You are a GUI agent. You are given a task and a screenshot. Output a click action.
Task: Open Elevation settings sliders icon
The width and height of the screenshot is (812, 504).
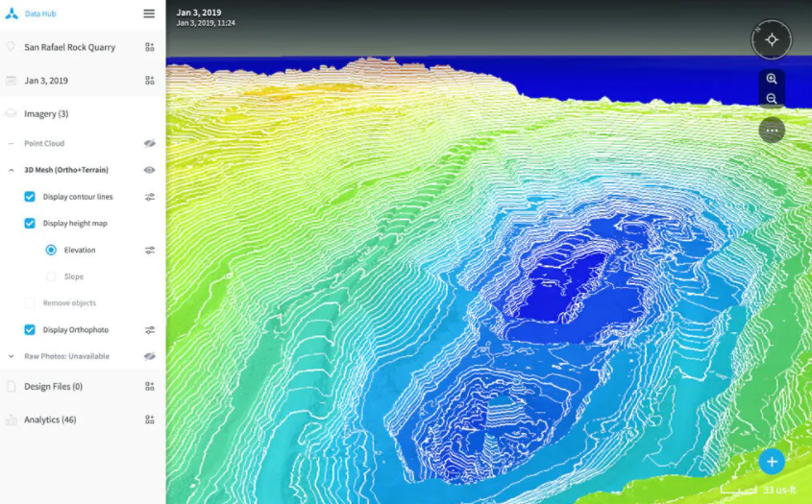pyautogui.click(x=150, y=250)
